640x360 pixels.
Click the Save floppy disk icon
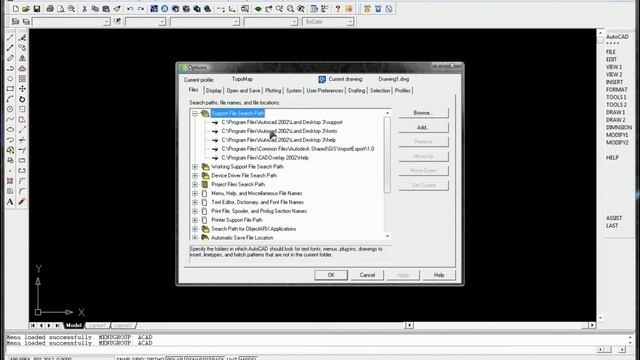click(x=36, y=9)
